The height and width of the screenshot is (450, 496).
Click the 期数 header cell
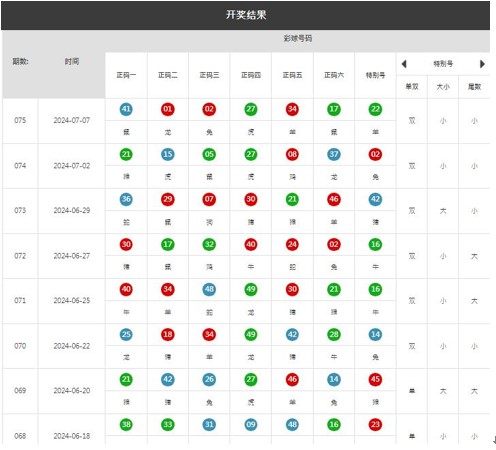(20, 61)
